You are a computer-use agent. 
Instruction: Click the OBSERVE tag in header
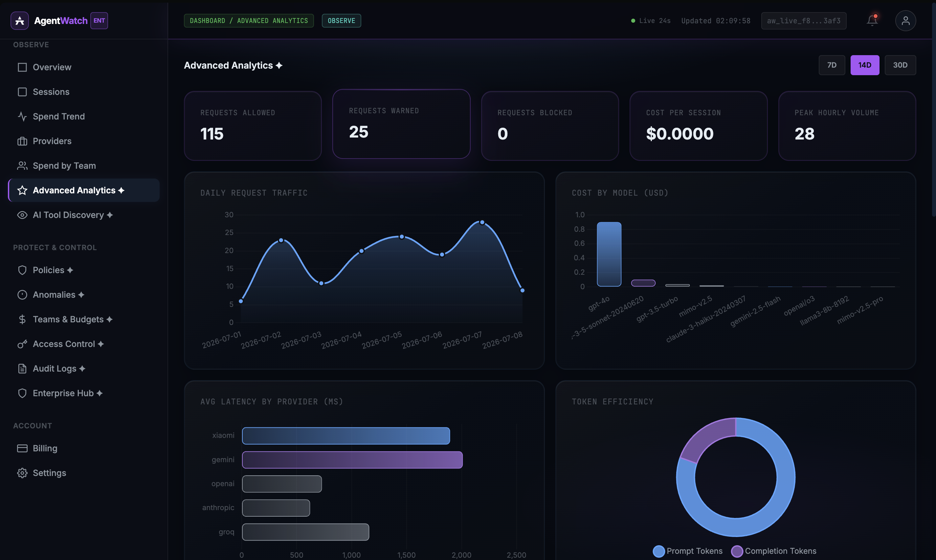(x=341, y=21)
